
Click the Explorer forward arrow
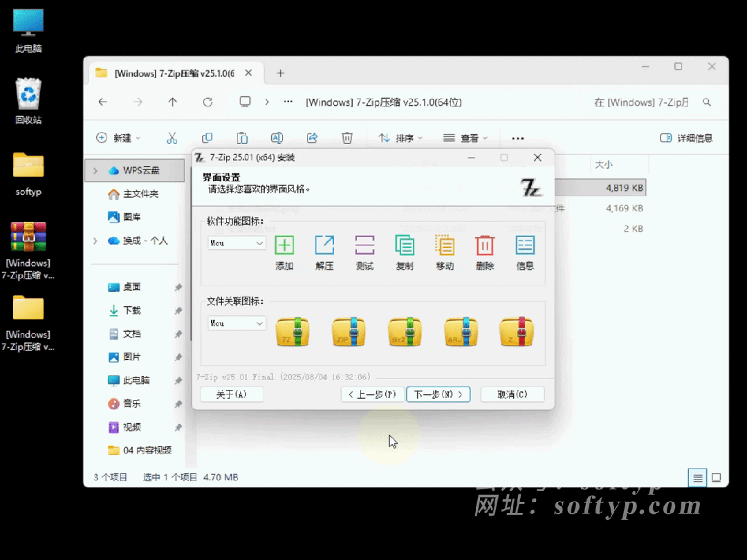tap(138, 102)
